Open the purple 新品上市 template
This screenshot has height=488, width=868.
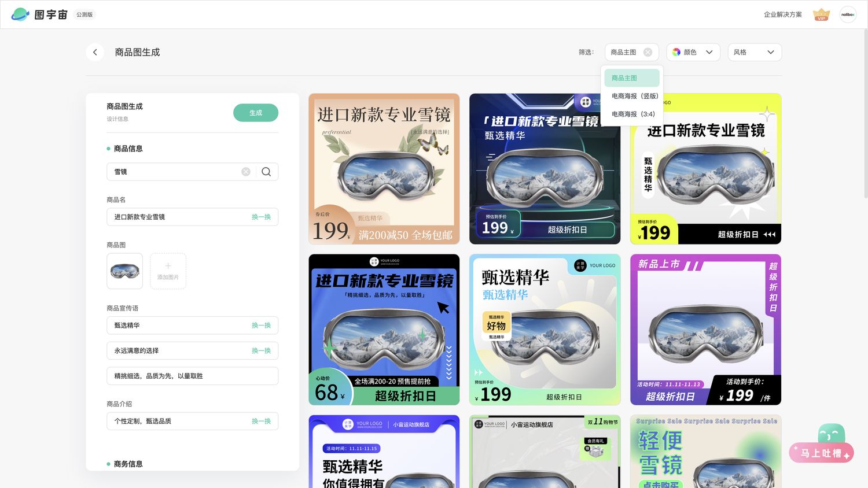[706, 330]
